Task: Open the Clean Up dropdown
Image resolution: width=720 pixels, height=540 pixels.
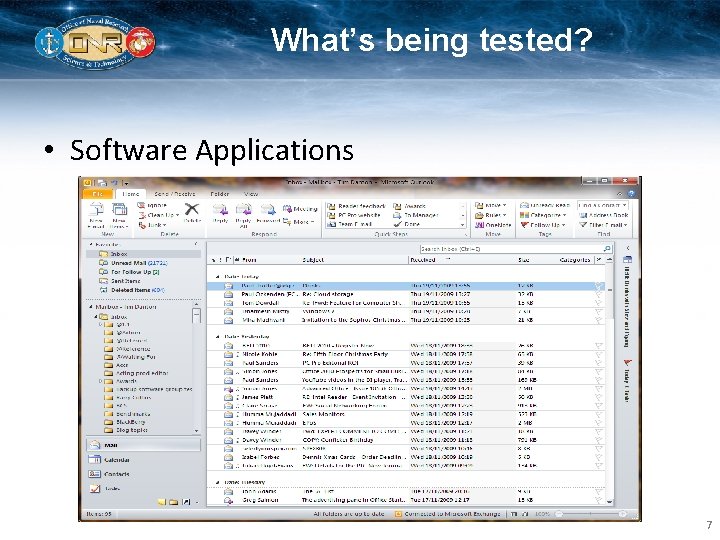Action: click(159, 215)
